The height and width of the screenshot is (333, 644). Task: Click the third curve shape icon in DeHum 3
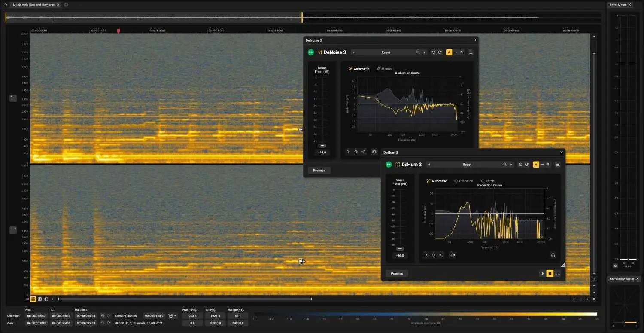pyautogui.click(x=441, y=255)
